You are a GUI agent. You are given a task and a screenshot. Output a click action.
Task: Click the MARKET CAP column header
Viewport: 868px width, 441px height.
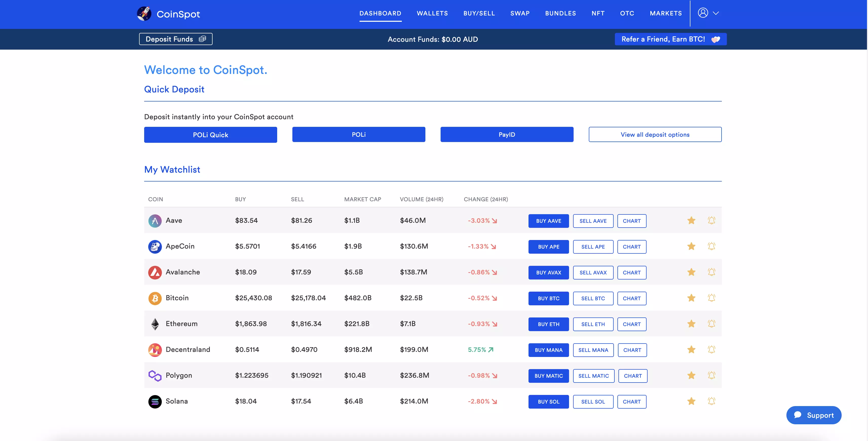coord(363,199)
